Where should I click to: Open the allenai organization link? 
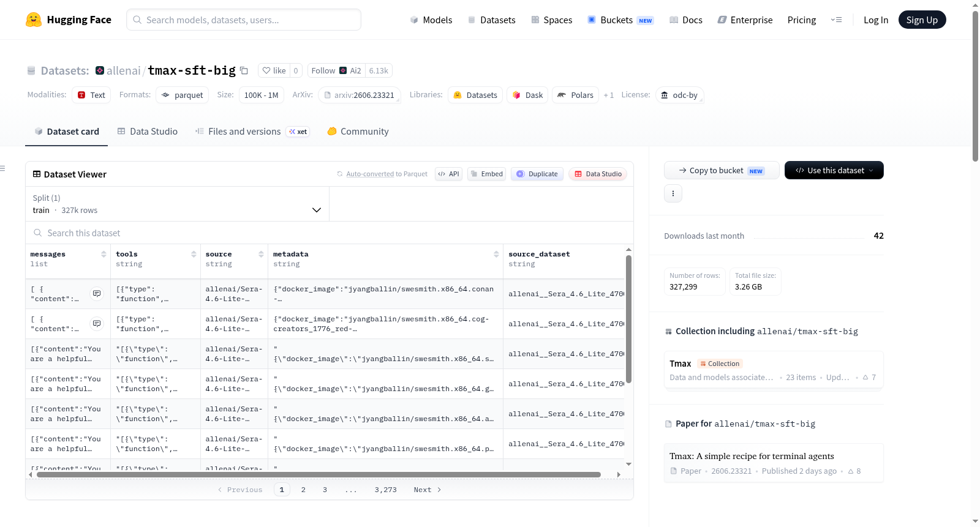124,70
